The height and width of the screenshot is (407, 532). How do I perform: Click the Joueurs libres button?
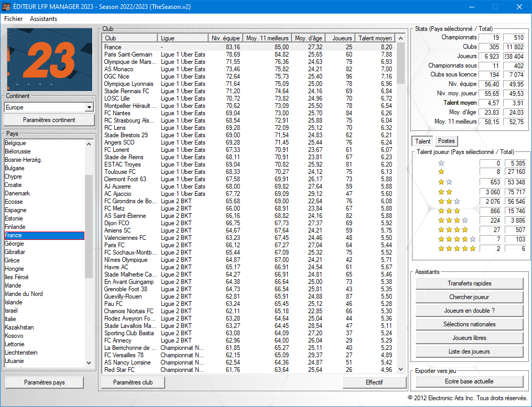(469, 337)
